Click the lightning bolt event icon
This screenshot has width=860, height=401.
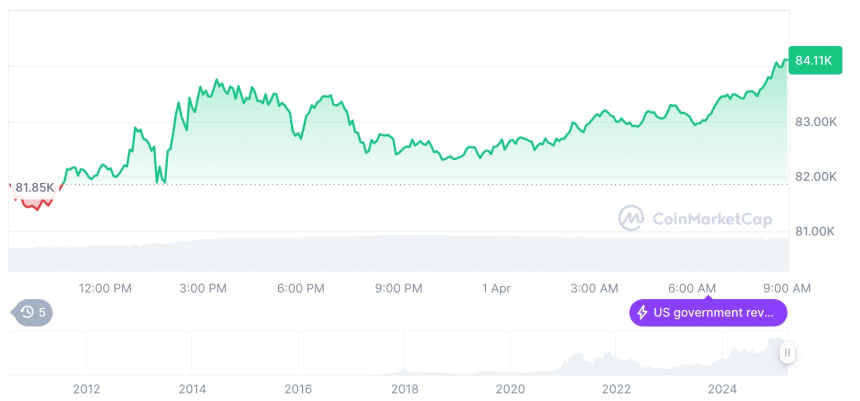tap(641, 313)
